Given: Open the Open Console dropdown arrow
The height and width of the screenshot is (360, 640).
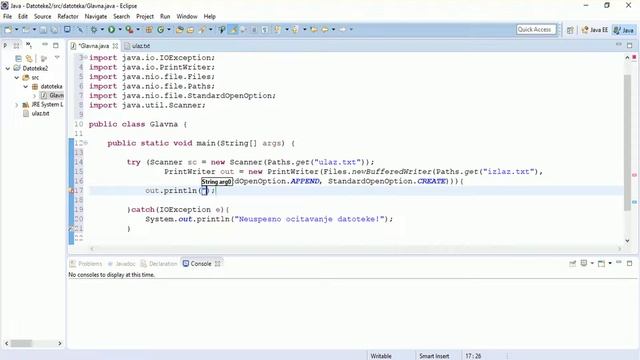Looking at the screenshot, I should coord(610,263).
